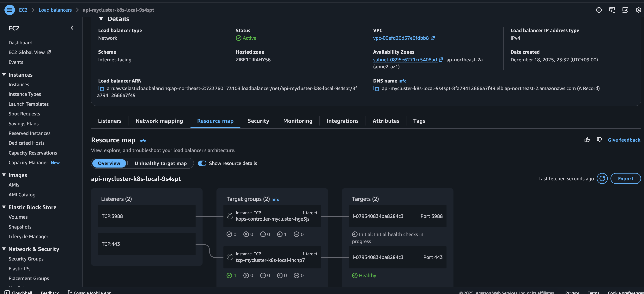Image resolution: width=644 pixels, height=294 pixels.
Task: Open the CloudShell icon in footer
Action: [7, 292]
